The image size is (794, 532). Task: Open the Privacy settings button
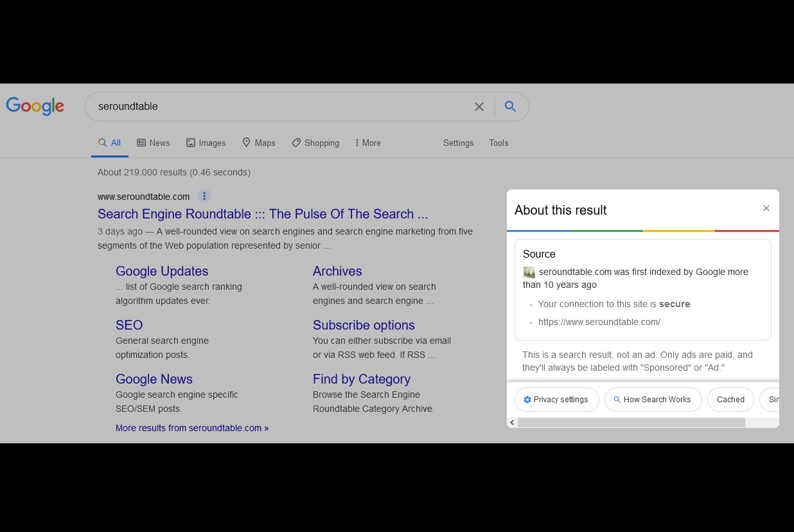click(x=556, y=399)
